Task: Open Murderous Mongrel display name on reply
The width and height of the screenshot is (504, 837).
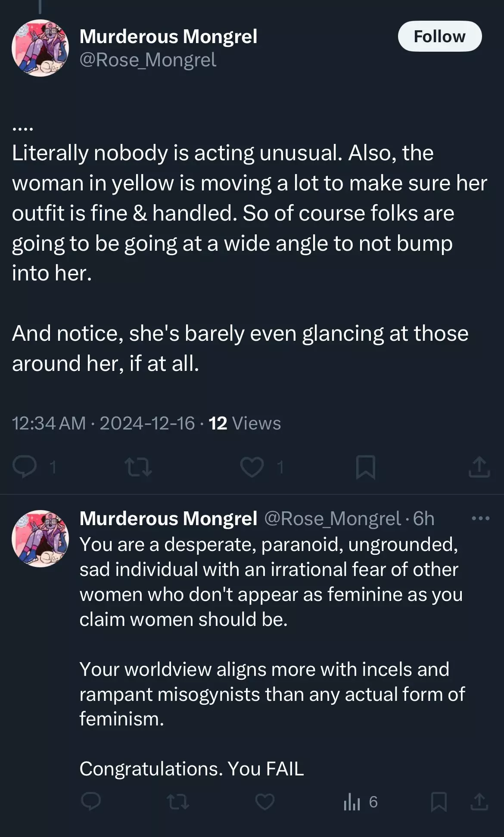Action: (168, 518)
